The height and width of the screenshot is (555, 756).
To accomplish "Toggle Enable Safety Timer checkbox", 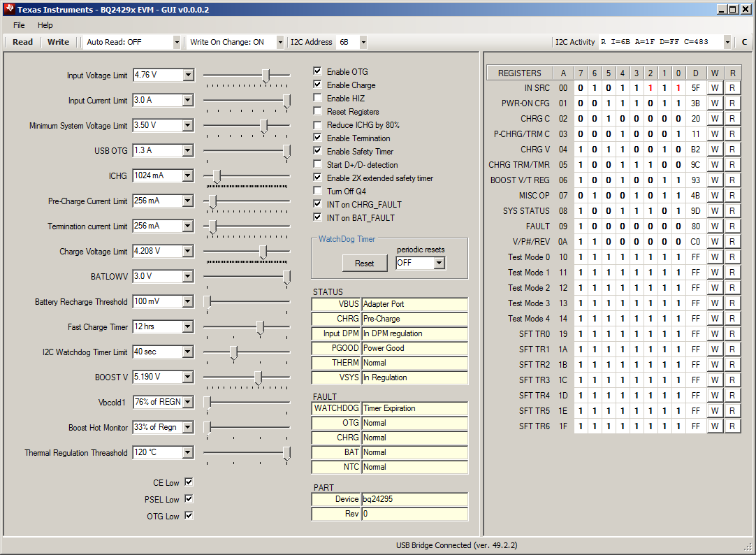I will [317, 151].
